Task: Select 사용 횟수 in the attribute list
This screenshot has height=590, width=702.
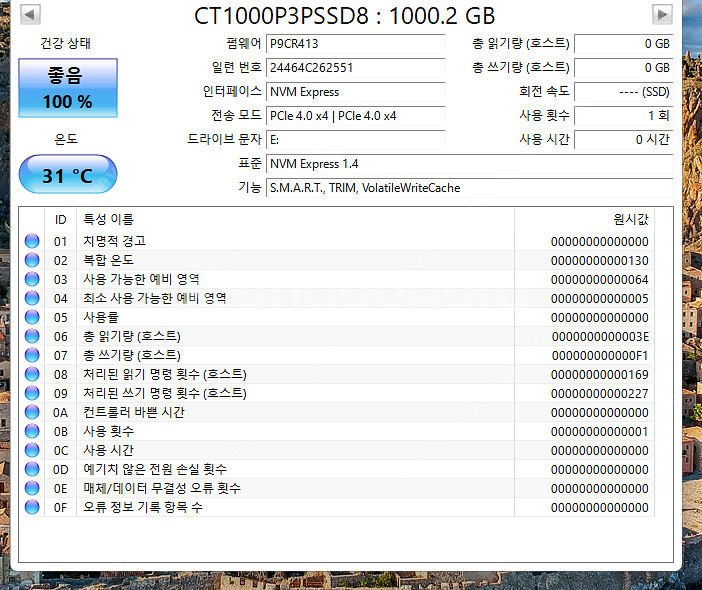Action: click(x=108, y=432)
